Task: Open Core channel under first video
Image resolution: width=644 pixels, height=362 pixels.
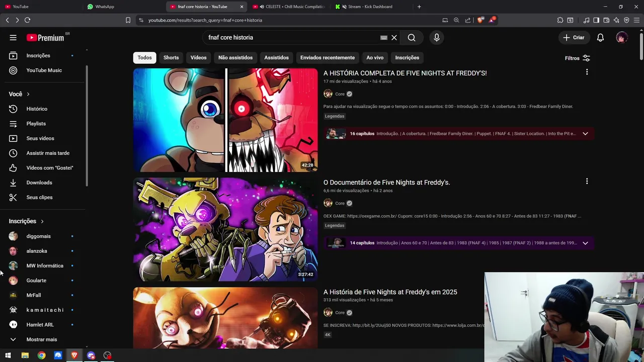Action: pyautogui.click(x=340, y=94)
